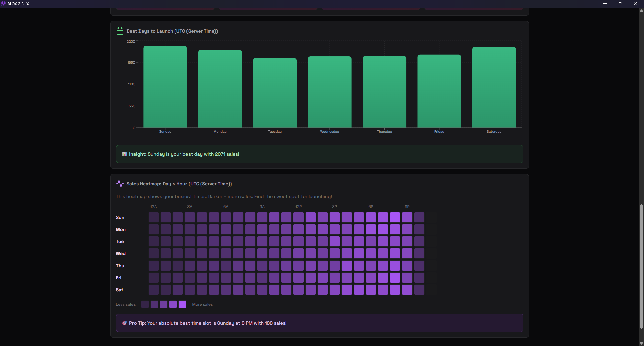Image resolution: width=644 pixels, height=346 pixels.
Task: Click the bar chart emoji in the Insight banner
Action: 124,154
